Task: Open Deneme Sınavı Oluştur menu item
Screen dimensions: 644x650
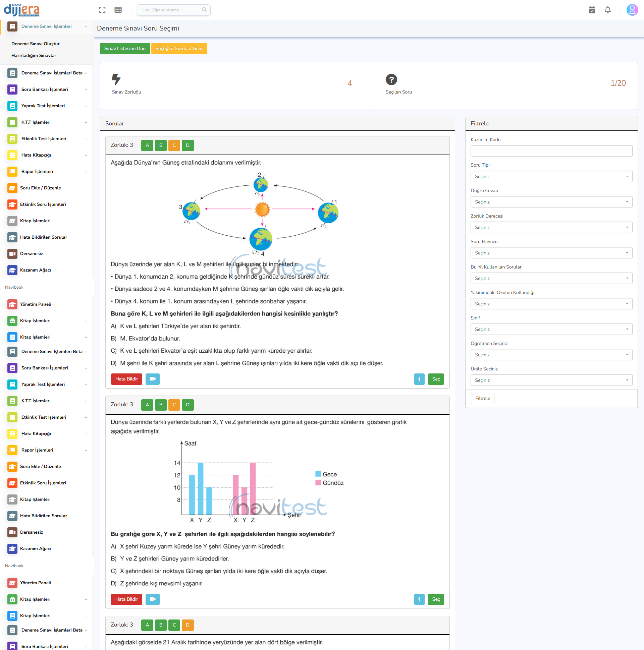Action: pyautogui.click(x=35, y=44)
